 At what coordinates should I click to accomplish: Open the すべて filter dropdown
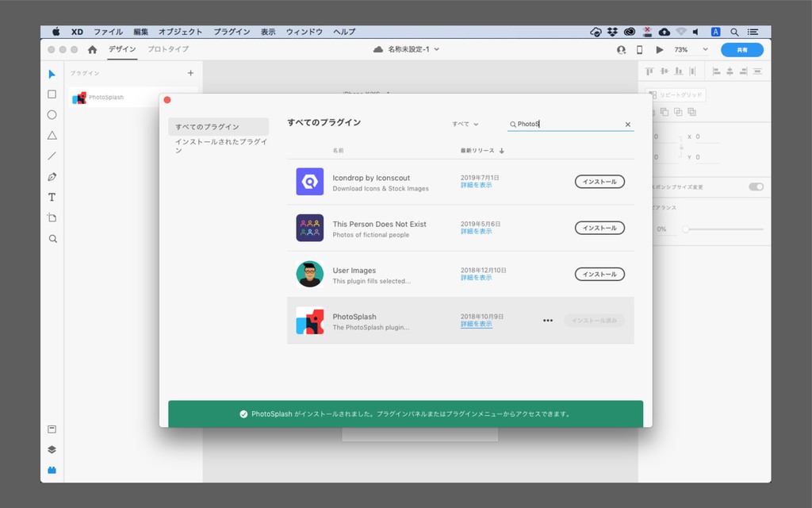[x=465, y=125]
